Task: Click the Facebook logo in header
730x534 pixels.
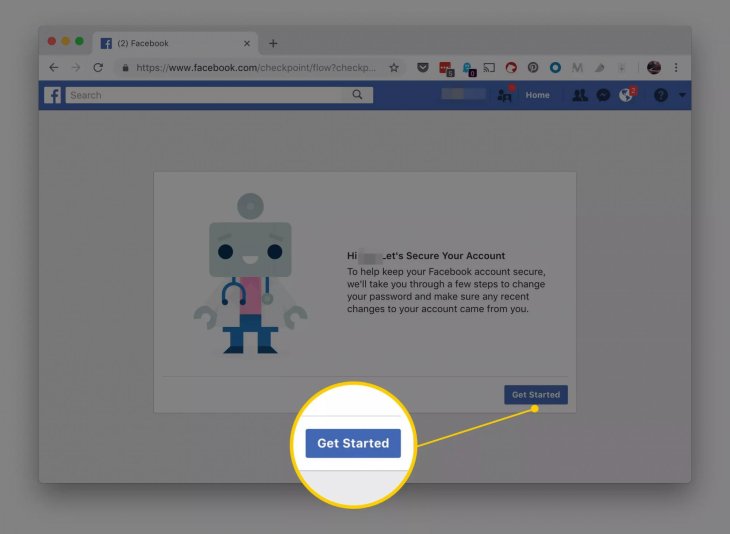Action: pyautogui.click(x=52, y=95)
